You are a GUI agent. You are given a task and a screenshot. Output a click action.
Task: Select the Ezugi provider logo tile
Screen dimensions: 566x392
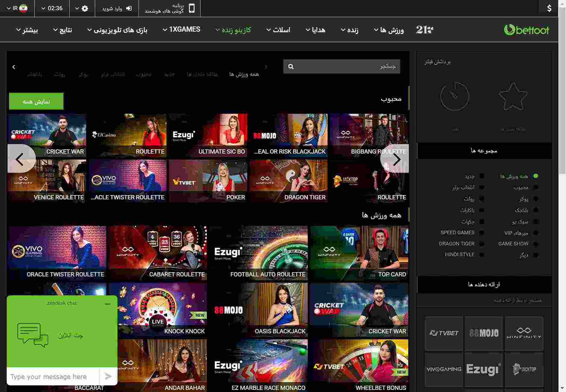point(484,369)
